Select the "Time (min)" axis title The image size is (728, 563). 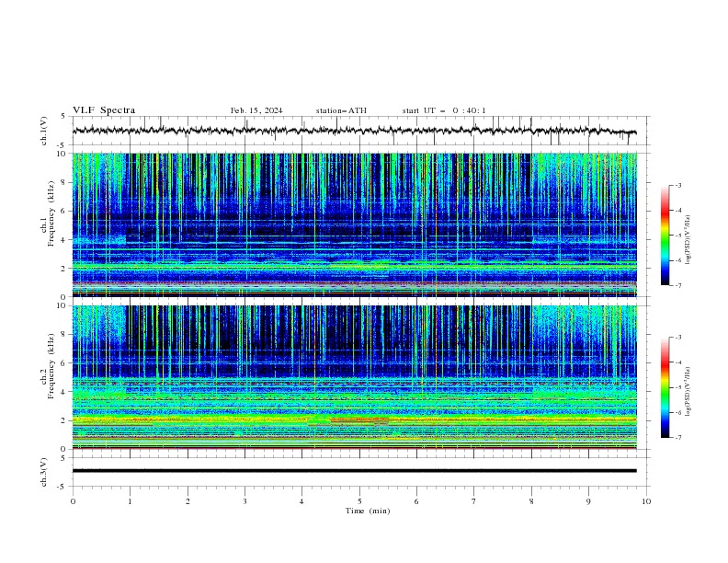[368, 511]
